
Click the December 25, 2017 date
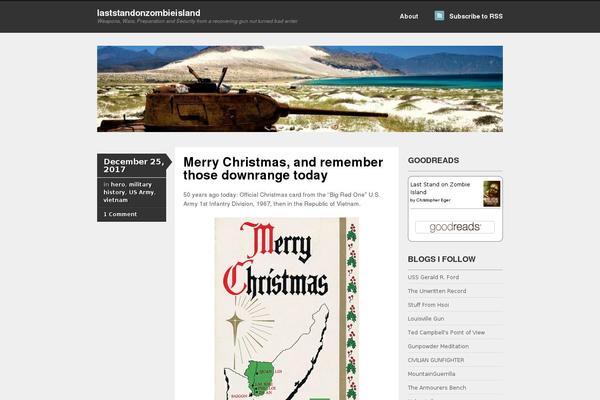[134, 166]
